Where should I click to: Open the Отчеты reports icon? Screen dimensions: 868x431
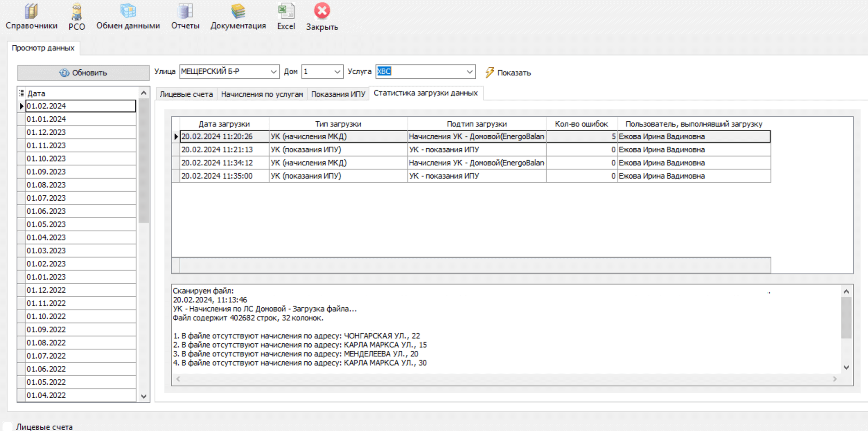[185, 12]
